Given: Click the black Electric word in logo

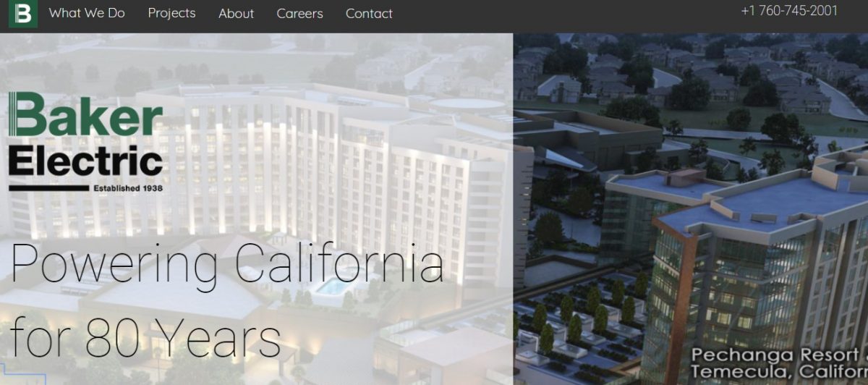Looking at the screenshot, I should click(85, 161).
